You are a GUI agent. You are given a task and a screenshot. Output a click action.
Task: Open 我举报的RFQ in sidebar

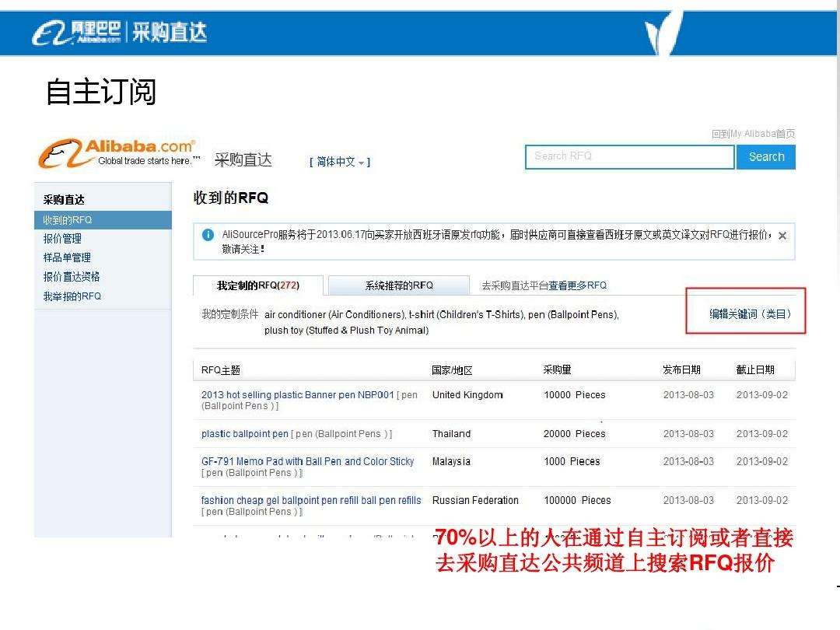[x=72, y=296]
